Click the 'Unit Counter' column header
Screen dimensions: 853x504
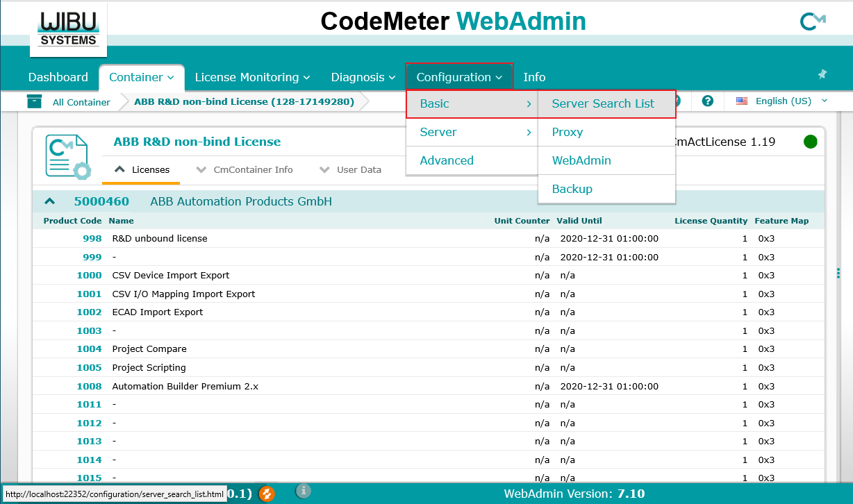522,221
